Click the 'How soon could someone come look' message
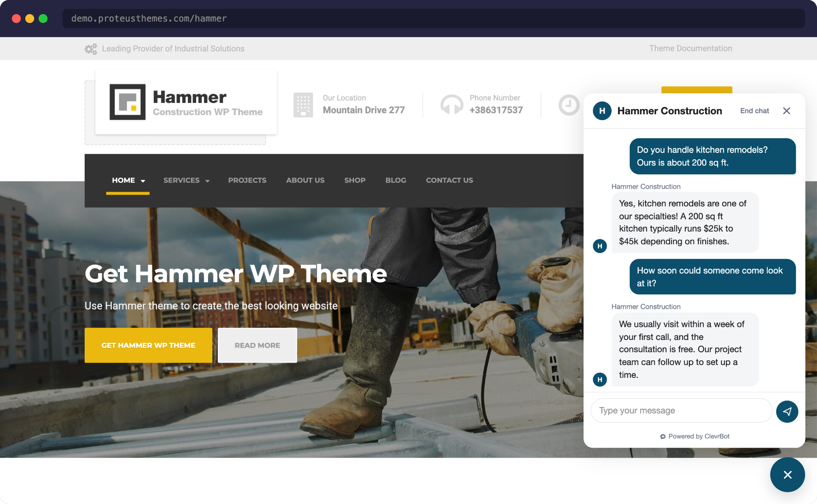817x504 pixels. pos(712,277)
